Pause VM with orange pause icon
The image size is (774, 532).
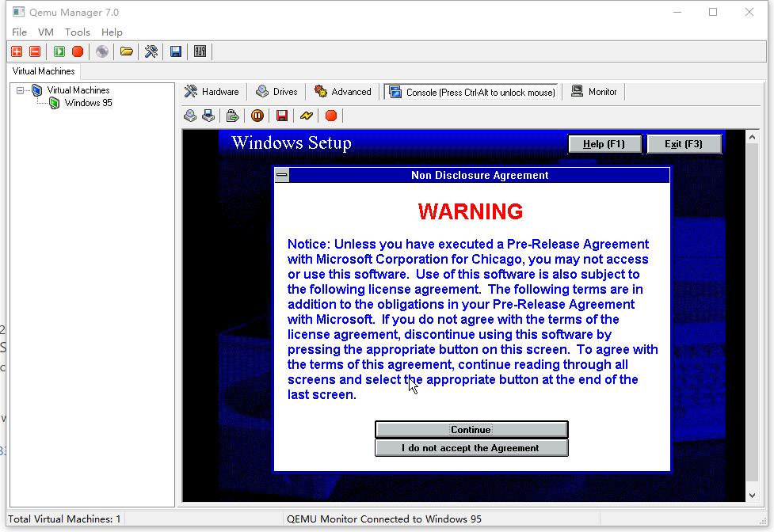tap(257, 116)
